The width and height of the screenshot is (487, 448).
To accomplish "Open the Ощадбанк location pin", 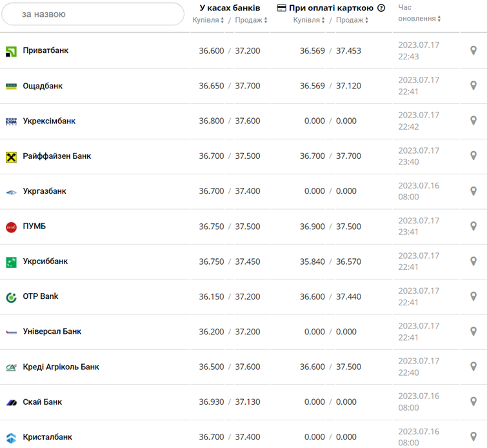I will pos(473,86).
